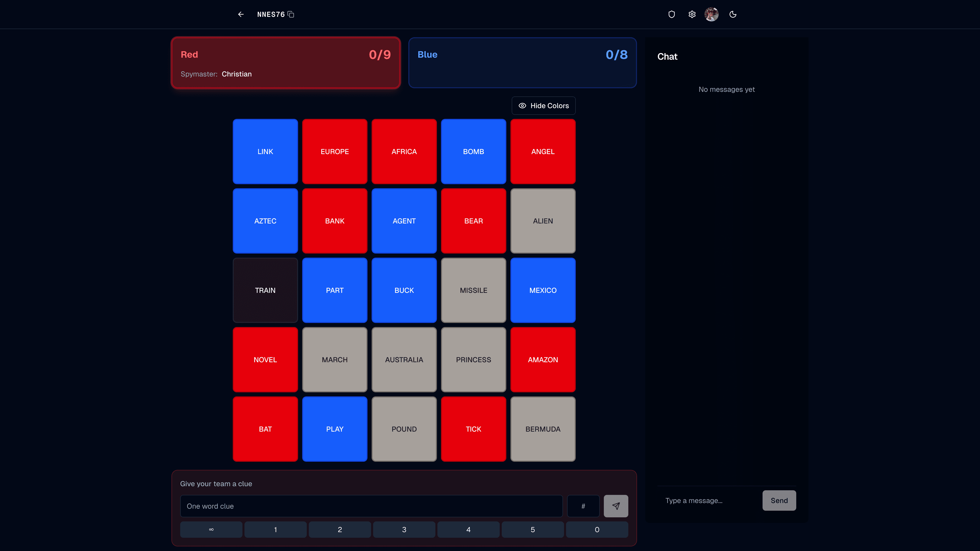This screenshot has width=980, height=551.
Task: Choose 0 as the clue count
Action: click(x=596, y=529)
